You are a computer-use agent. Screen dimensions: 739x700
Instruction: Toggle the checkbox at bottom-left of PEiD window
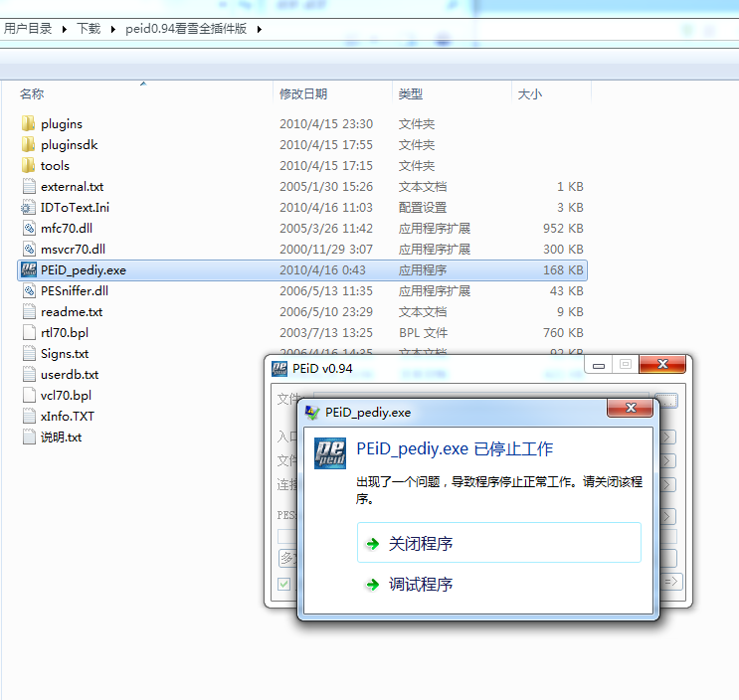283,584
